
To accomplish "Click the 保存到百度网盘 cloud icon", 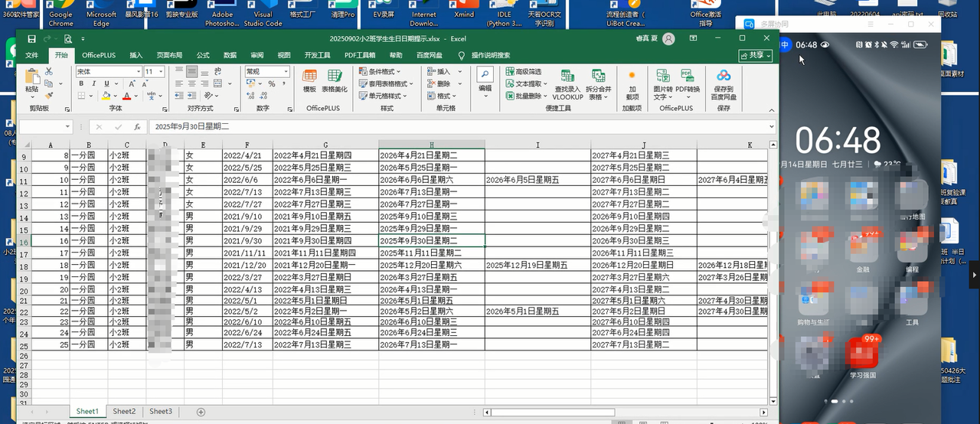I will coord(724,82).
